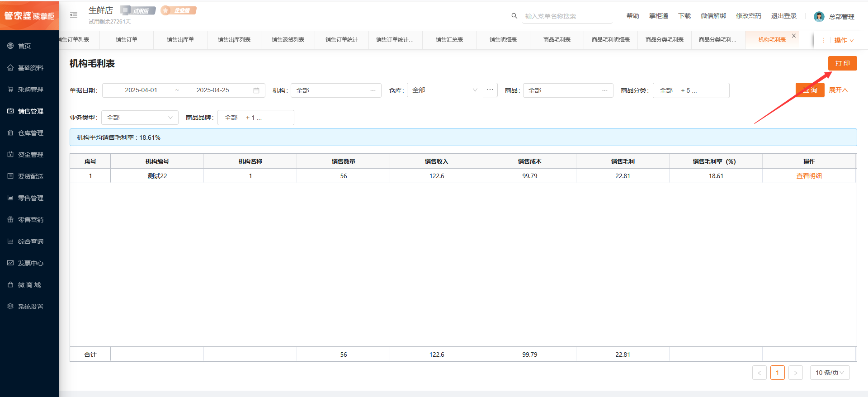Image resolution: width=868 pixels, height=397 pixels.
Task: Close the 机构毛利表 tab
Action: [x=794, y=36]
